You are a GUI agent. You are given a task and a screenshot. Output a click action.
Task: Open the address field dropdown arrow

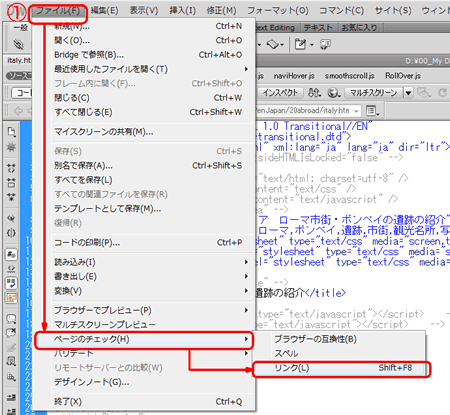coord(357,111)
